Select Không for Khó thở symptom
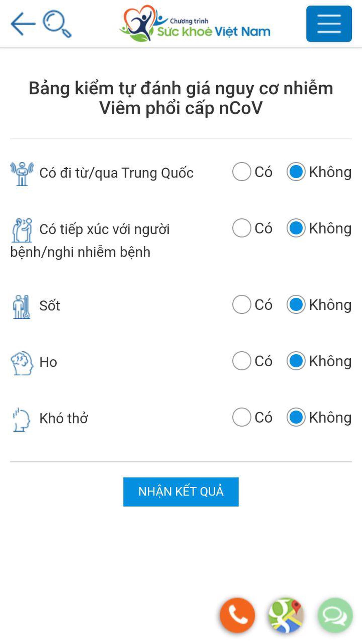The height and width of the screenshot is (644, 362). click(x=296, y=417)
